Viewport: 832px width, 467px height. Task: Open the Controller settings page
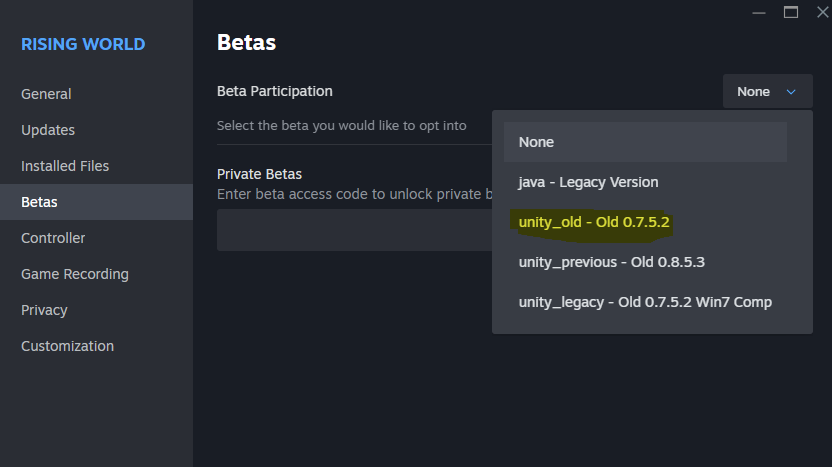[53, 238]
